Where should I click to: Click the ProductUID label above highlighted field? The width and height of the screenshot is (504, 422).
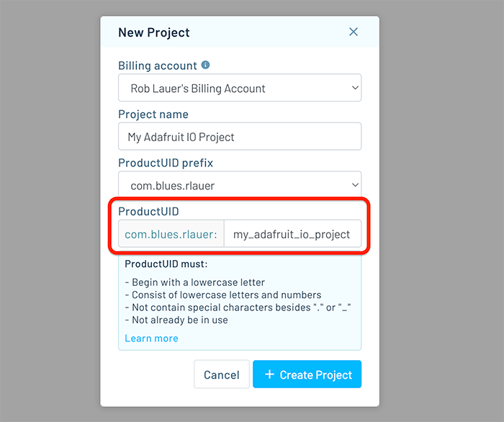click(x=148, y=211)
